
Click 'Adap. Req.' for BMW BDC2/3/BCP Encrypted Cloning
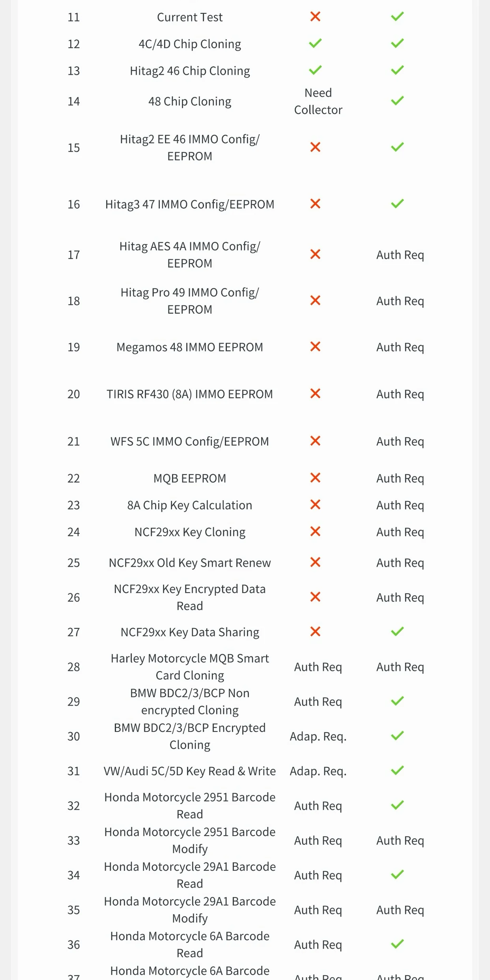click(318, 736)
